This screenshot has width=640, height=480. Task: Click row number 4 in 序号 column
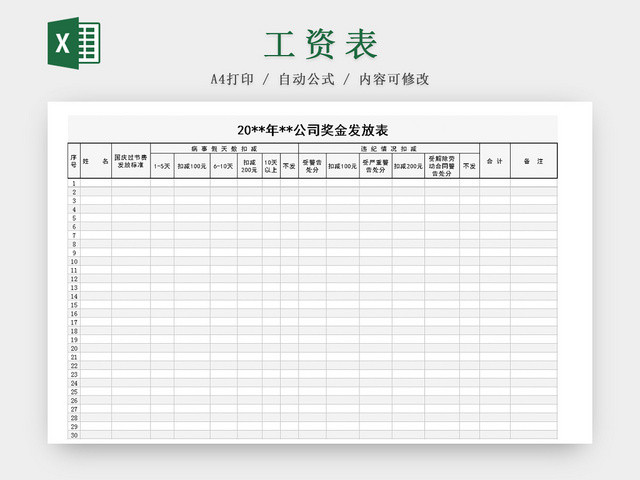click(x=74, y=209)
